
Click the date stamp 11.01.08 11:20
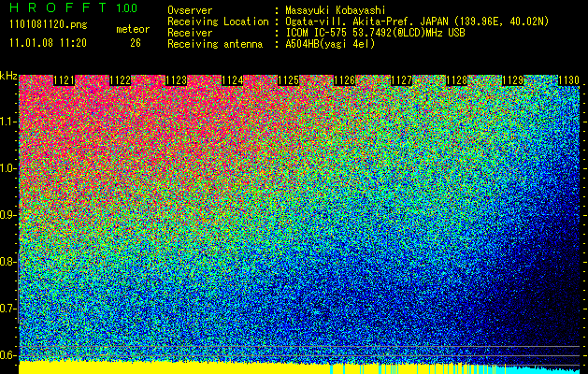click(x=48, y=43)
